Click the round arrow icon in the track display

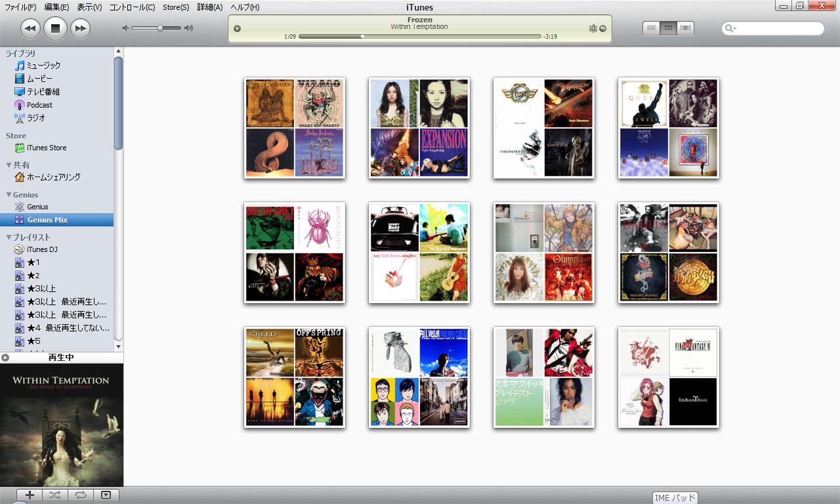602,28
